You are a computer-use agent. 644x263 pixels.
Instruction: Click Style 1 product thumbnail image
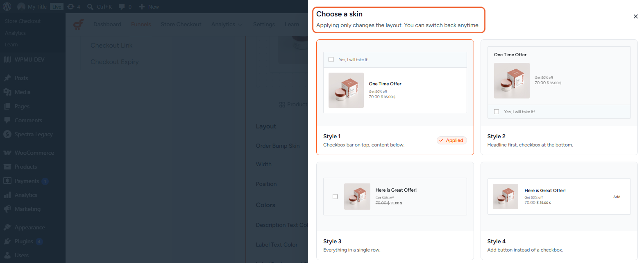[346, 90]
